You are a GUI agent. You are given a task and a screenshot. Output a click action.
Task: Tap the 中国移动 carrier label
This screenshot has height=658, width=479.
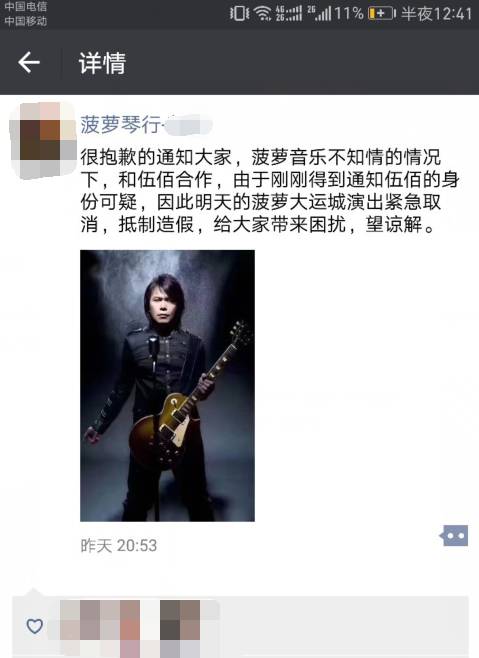(26, 21)
